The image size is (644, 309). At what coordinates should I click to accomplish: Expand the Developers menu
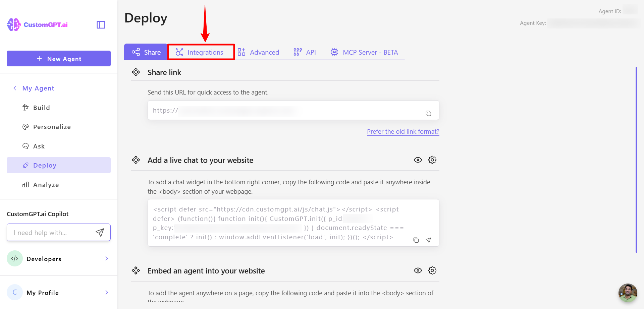(107, 258)
